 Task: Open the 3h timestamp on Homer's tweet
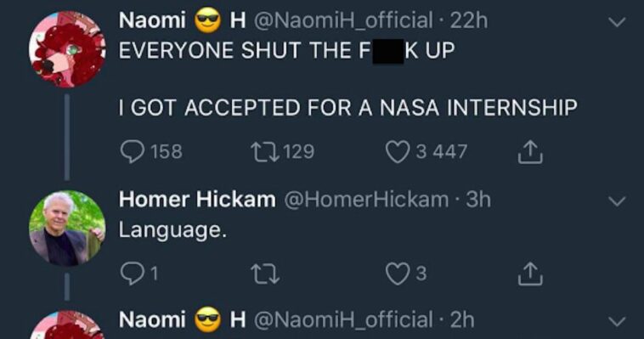click(x=478, y=200)
